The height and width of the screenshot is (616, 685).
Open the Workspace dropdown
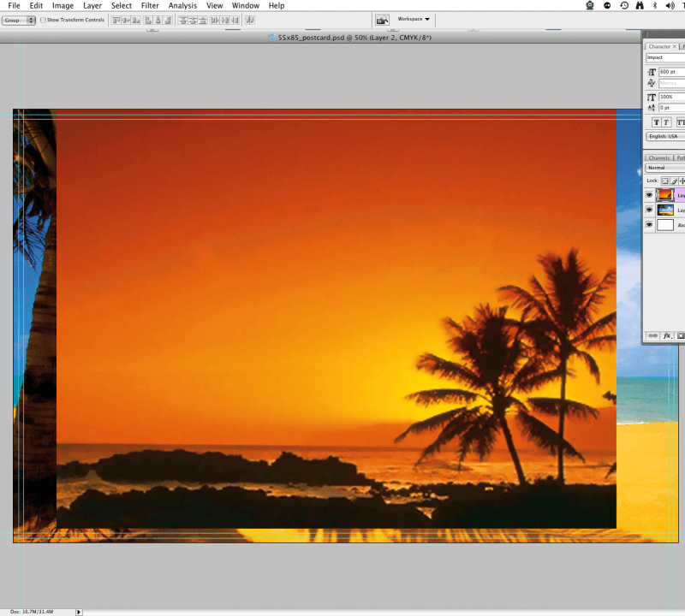414,19
